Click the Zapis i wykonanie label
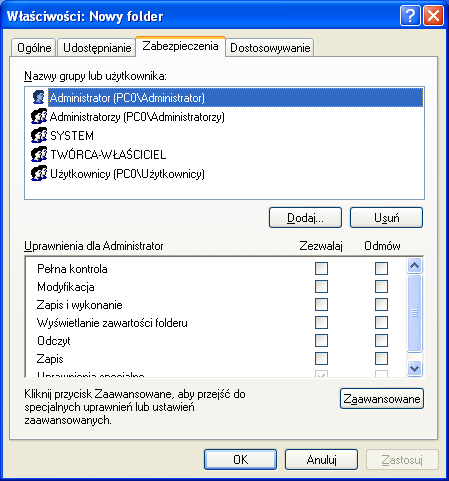 pyautogui.click(x=80, y=305)
